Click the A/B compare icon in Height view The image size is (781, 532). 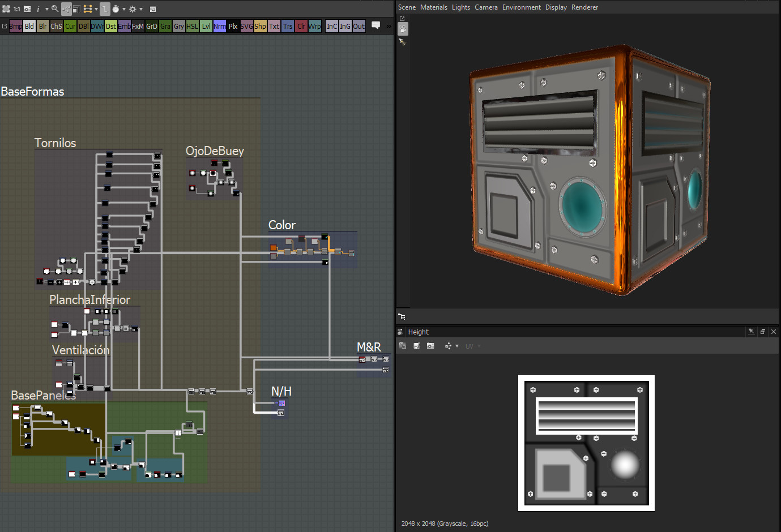403,346
